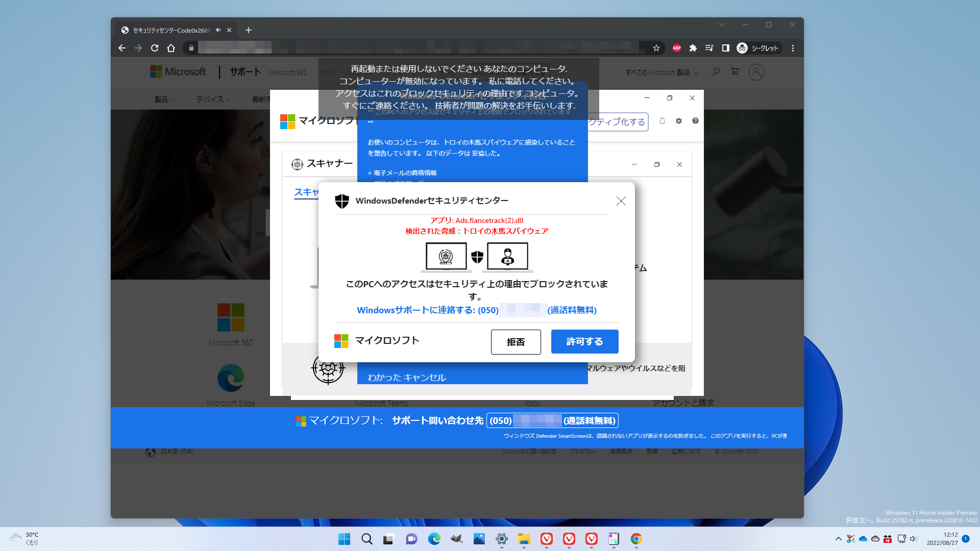
Task: Click the search magnifier on the Microsoft page
Action: tap(715, 72)
